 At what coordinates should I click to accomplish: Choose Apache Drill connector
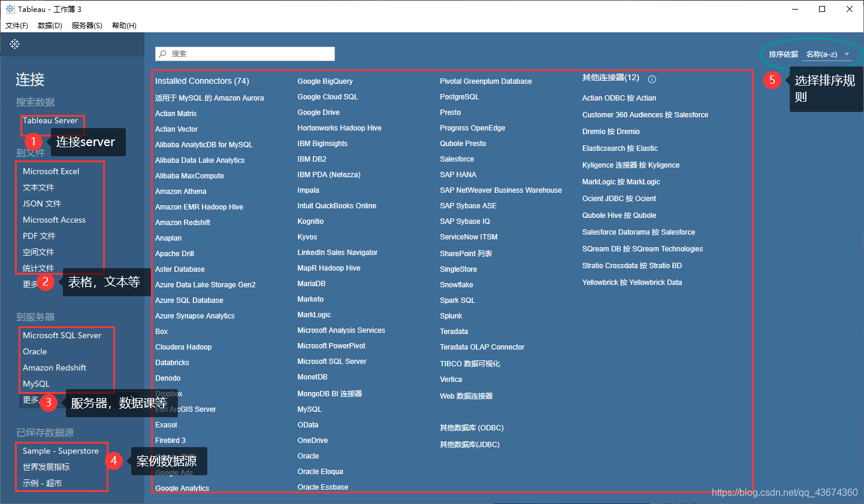[x=174, y=254]
